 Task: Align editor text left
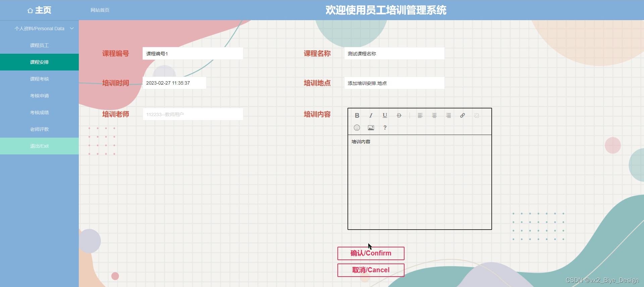click(x=420, y=115)
